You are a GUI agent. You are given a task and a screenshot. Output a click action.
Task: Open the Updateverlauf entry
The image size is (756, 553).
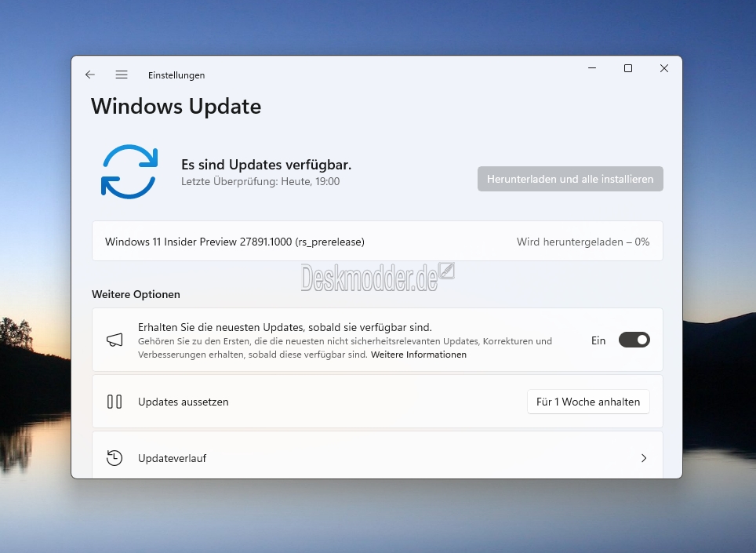pos(377,455)
